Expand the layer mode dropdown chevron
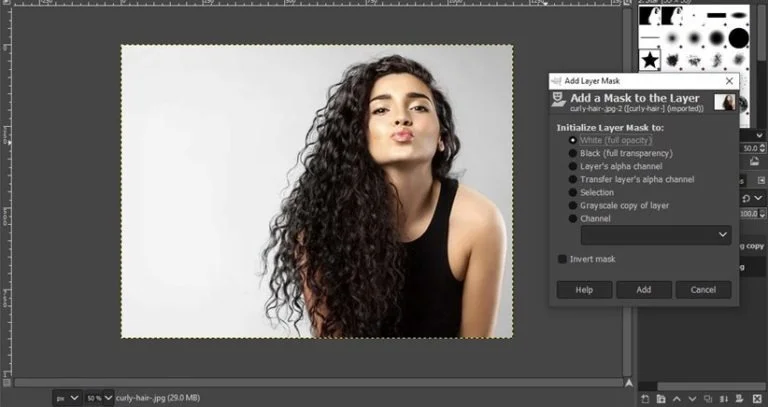768x407 pixels. [x=758, y=198]
